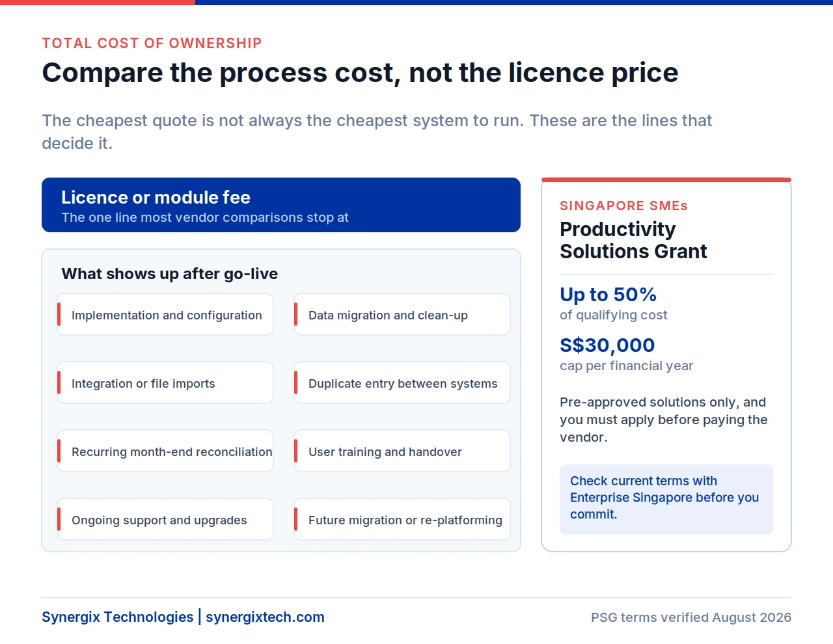
Task: Click the 'Productivity Solutions Grant' title
Action: 633,240
